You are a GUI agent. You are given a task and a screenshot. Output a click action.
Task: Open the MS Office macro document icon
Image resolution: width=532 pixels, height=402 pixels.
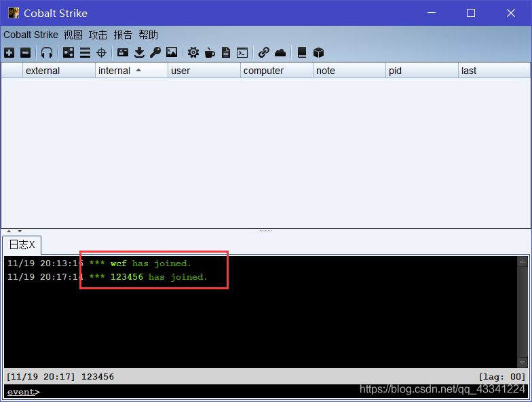point(226,53)
